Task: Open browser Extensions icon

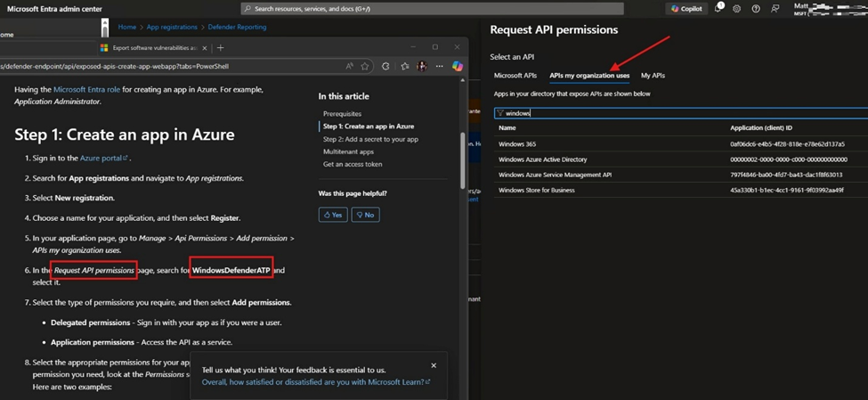Action: coord(385,66)
